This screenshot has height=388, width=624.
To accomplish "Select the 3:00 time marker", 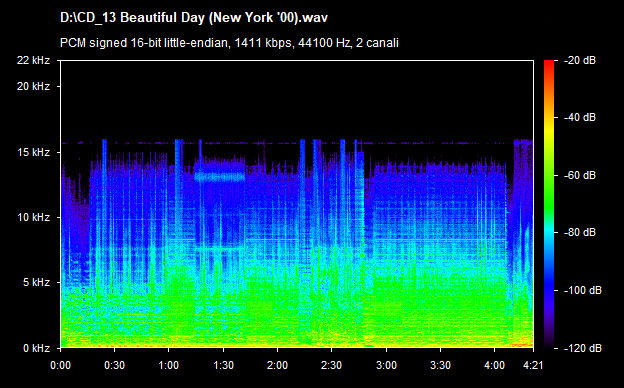I will (386, 365).
